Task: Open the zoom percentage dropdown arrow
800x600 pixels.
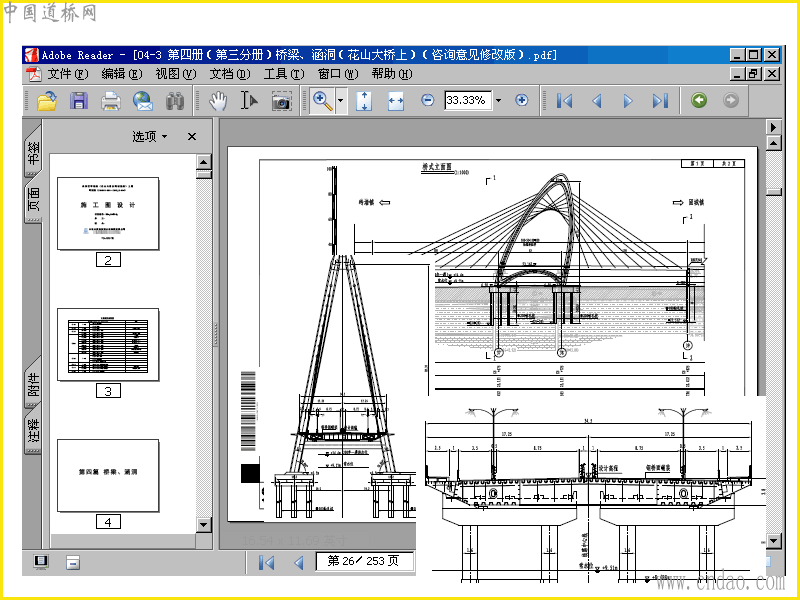Action: (498, 100)
